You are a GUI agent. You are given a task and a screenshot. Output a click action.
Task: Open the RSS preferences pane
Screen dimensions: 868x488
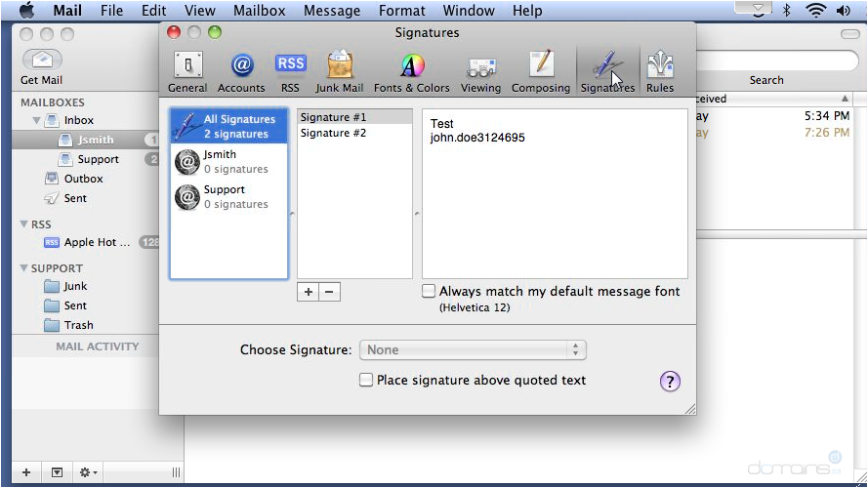pyautogui.click(x=290, y=70)
